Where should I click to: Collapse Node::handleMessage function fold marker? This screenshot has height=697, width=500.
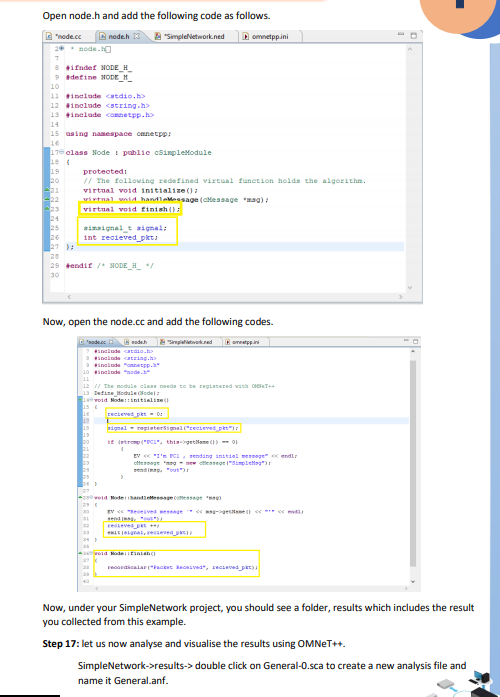click(92, 498)
